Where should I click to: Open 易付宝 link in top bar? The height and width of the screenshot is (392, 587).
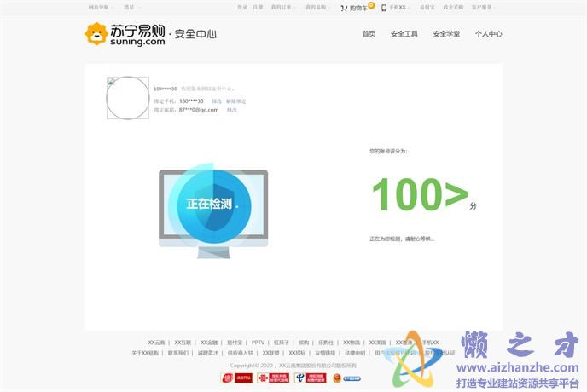(x=427, y=7)
